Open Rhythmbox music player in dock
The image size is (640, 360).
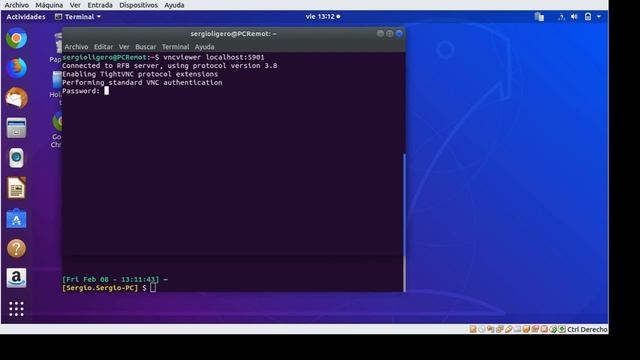click(x=16, y=158)
